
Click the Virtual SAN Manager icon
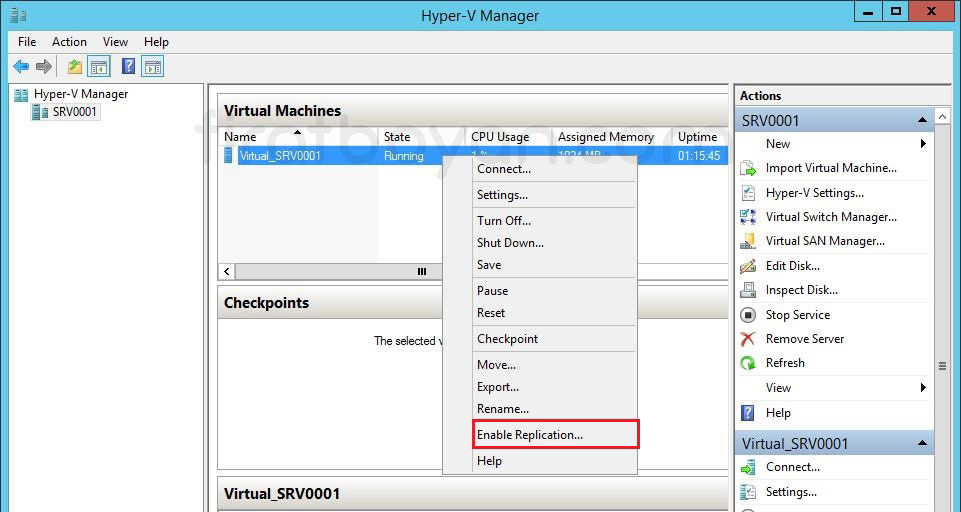point(748,241)
